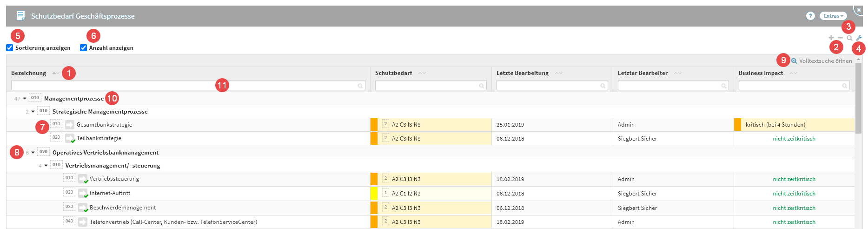Toggle the Anzahl anzeigen checkbox

pos(84,48)
